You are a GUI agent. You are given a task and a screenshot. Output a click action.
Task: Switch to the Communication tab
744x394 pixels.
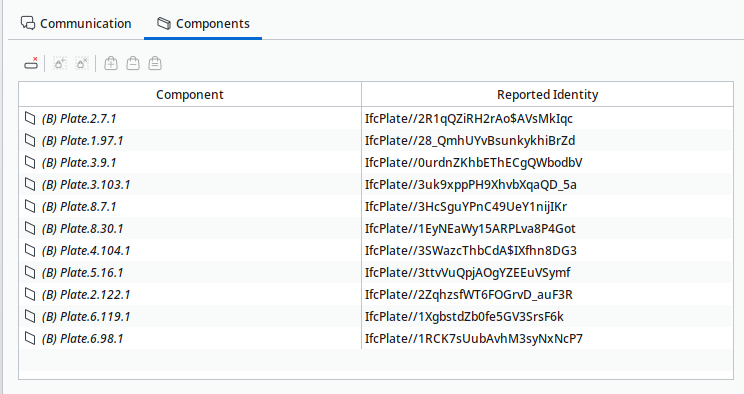click(x=76, y=23)
